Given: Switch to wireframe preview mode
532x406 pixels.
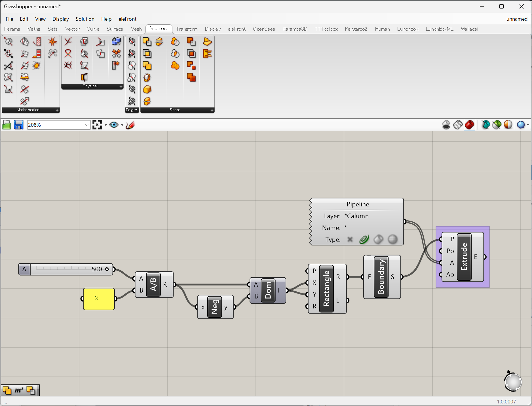Looking at the screenshot, I should tap(458, 125).
